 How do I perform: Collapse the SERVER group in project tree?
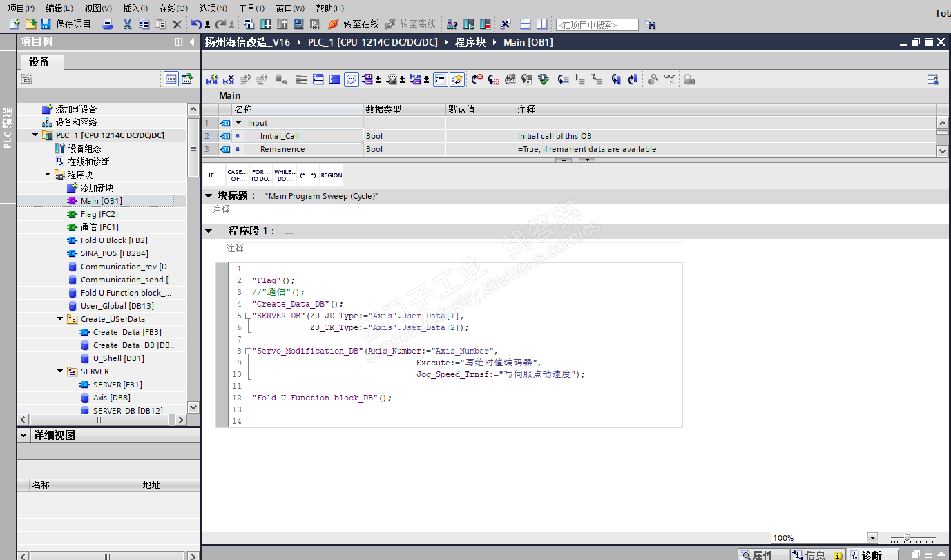pos(60,371)
